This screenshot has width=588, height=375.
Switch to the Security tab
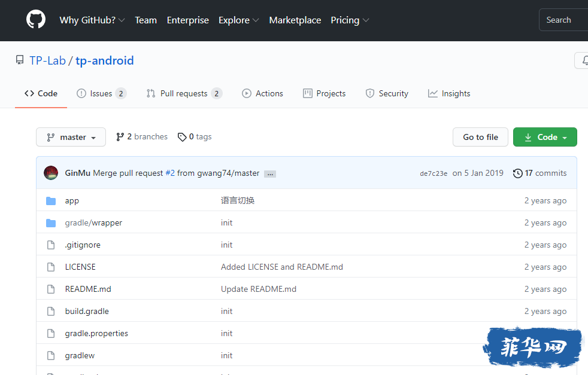click(x=387, y=94)
